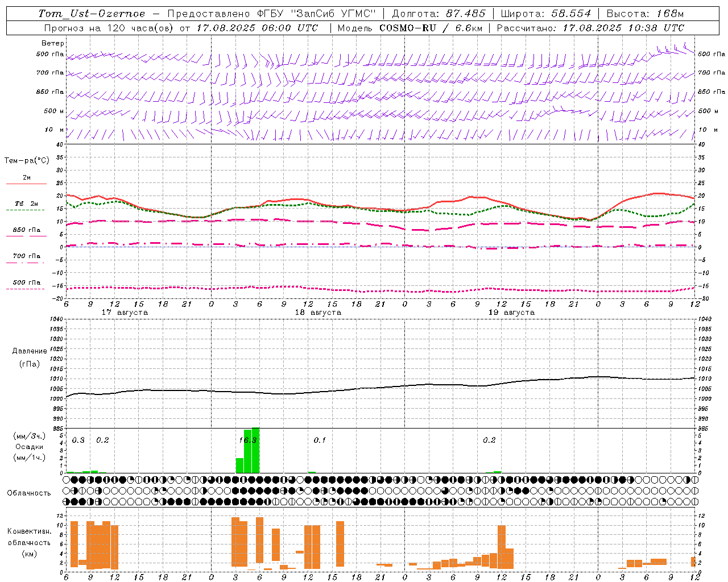Click the red 2м temperature legend line

(x=26, y=184)
